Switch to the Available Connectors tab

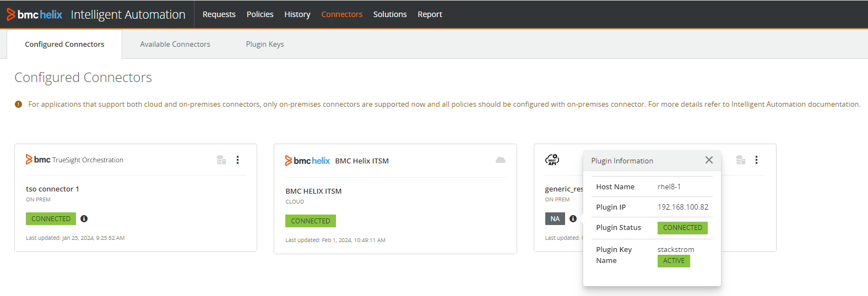tap(175, 44)
